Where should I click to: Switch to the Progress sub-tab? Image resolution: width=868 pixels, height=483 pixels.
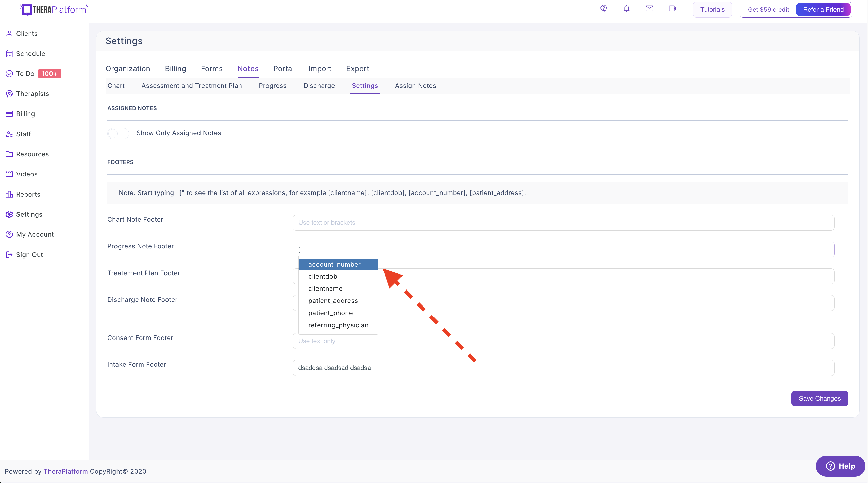(x=272, y=86)
